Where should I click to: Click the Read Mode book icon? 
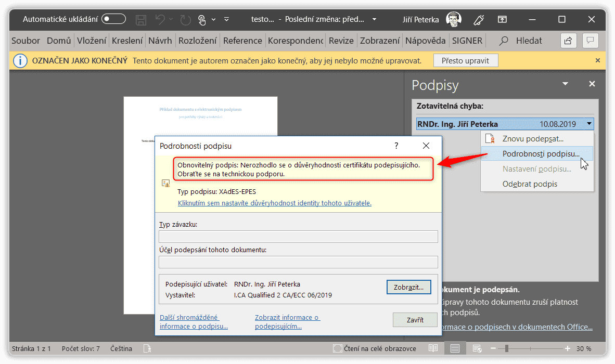point(433,348)
